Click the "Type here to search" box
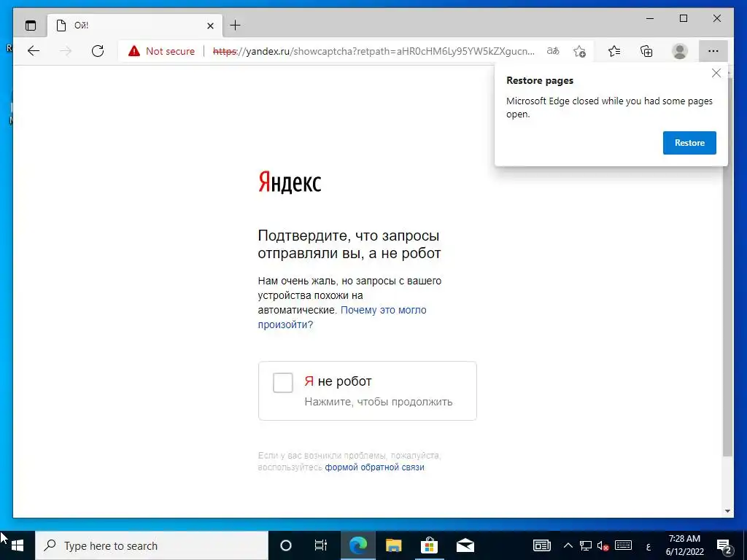747x560 pixels. [152, 545]
